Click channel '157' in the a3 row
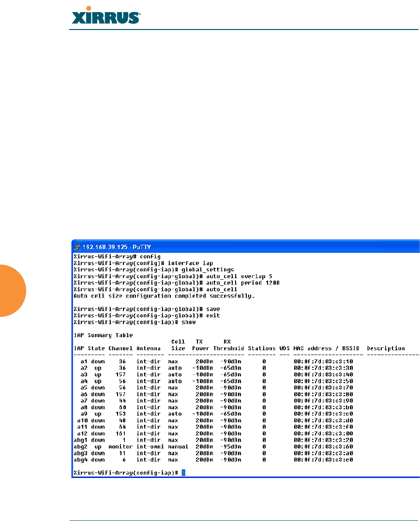The image size is (420, 521). (120, 374)
